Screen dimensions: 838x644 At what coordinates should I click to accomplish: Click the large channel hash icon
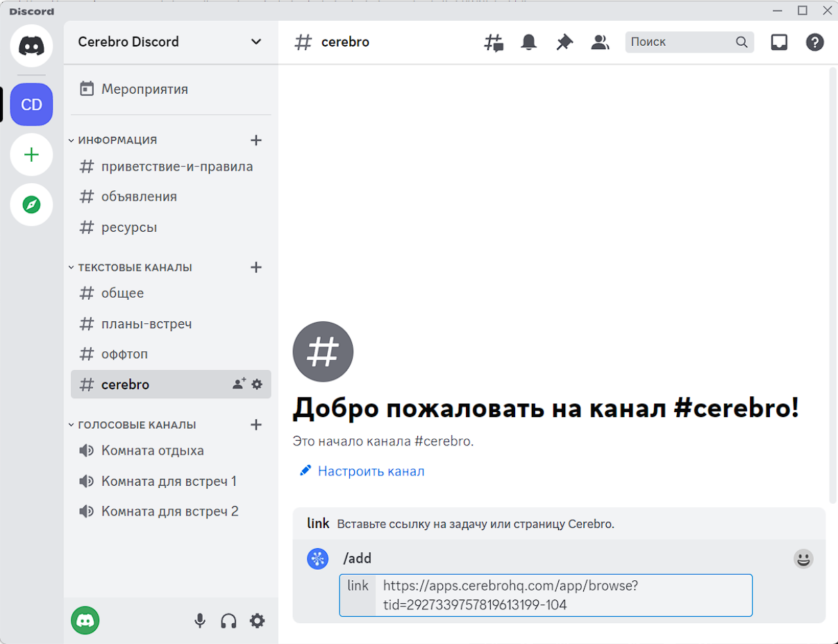323,352
